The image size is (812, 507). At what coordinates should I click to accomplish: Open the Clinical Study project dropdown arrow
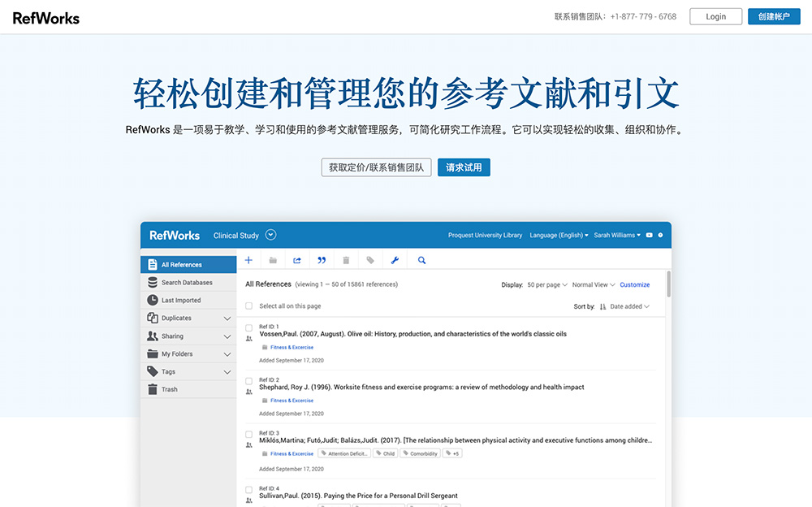pos(271,235)
